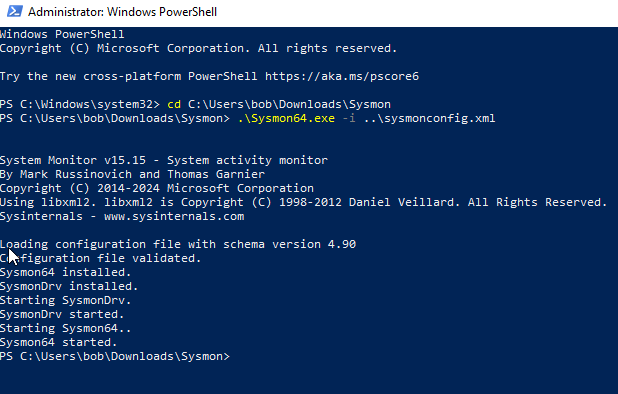This screenshot has width=618, height=394.
Task: Click the SysmonDrv installed. line
Action: pyautogui.click(x=69, y=286)
